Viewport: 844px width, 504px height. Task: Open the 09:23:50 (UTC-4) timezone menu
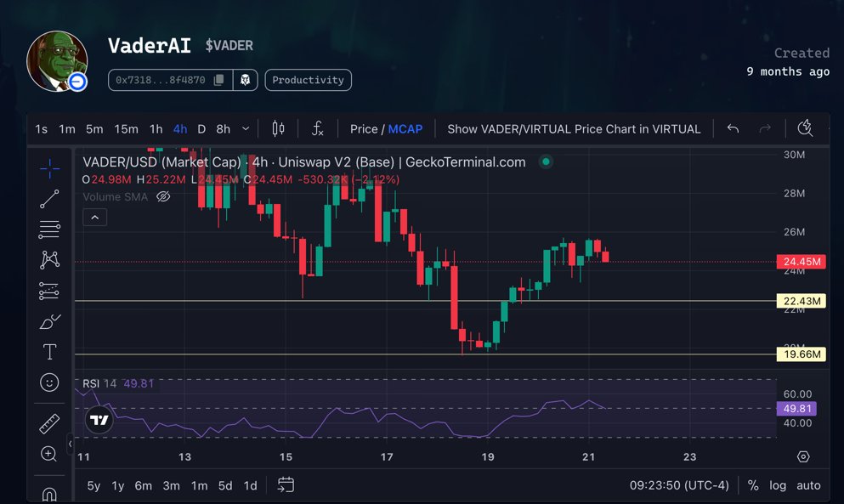point(679,485)
